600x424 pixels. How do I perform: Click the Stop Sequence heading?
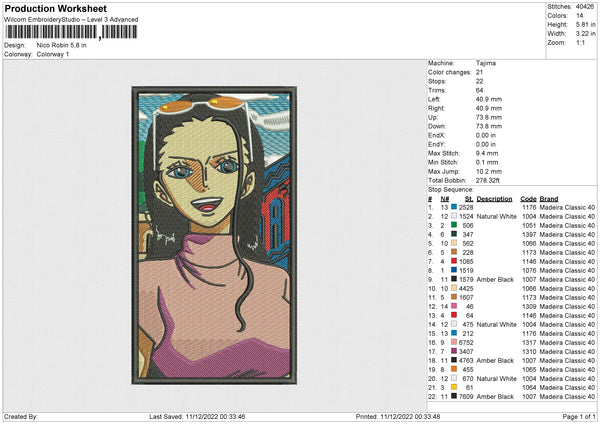point(451,190)
